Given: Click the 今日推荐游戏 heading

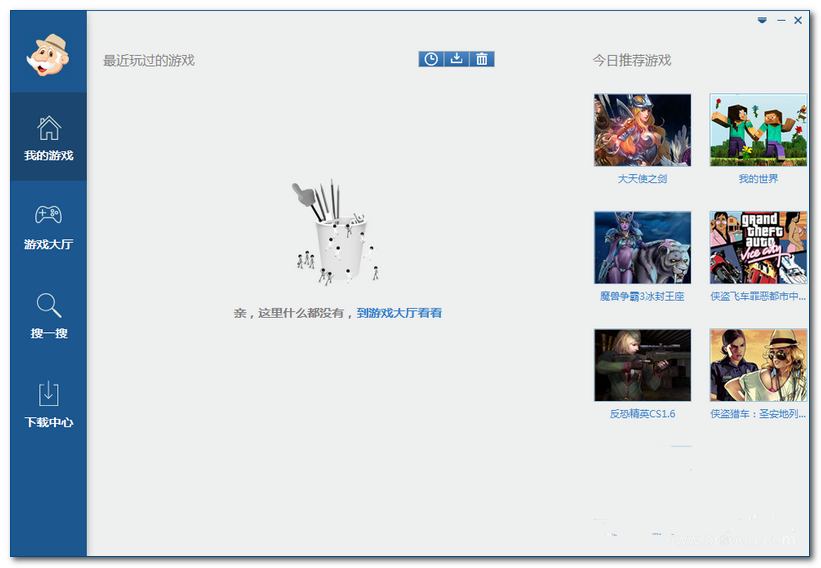Looking at the screenshot, I should pyautogui.click(x=632, y=61).
